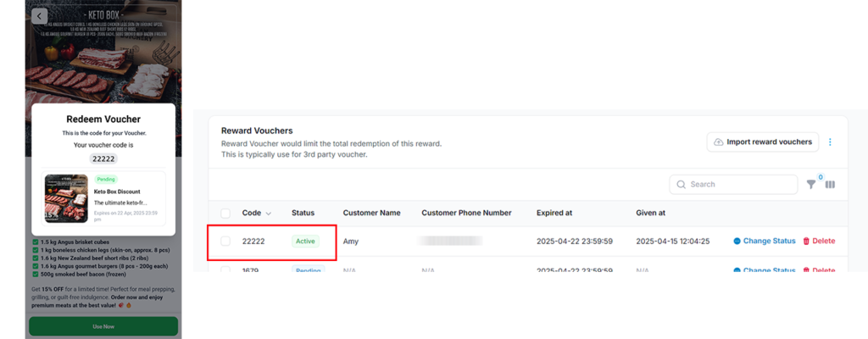Change Status for voucher 22222
The width and height of the screenshot is (868, 339).
coord(765,241)
